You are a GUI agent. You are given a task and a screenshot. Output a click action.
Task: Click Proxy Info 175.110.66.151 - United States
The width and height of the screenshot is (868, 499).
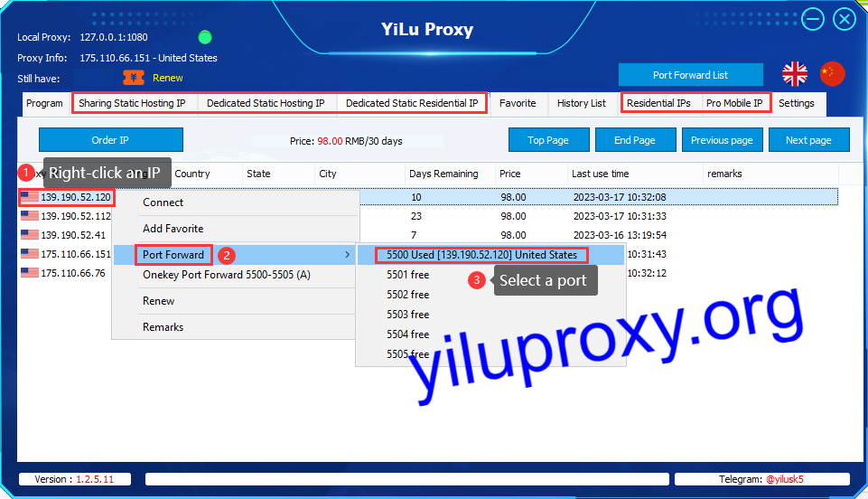point(148,58)
